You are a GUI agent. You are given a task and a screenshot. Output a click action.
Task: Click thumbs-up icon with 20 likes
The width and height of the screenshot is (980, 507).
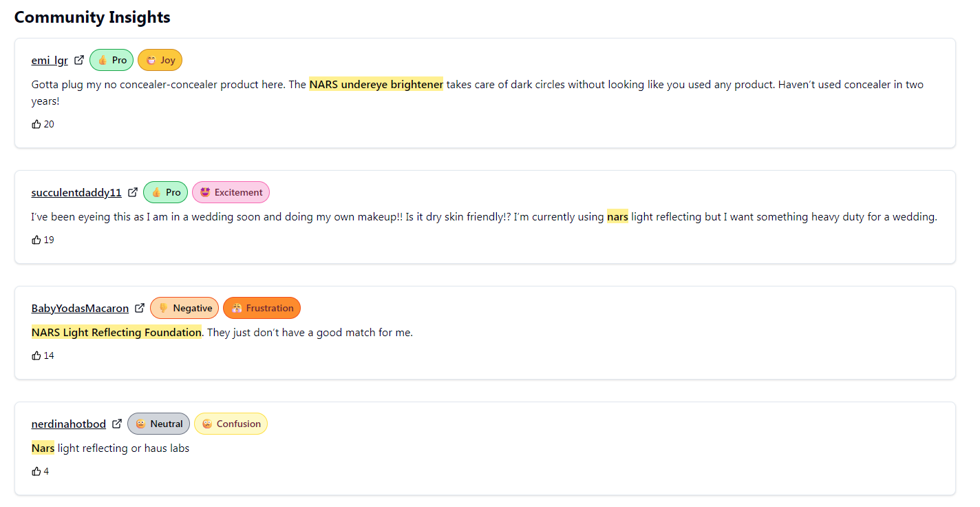(36, 124)
